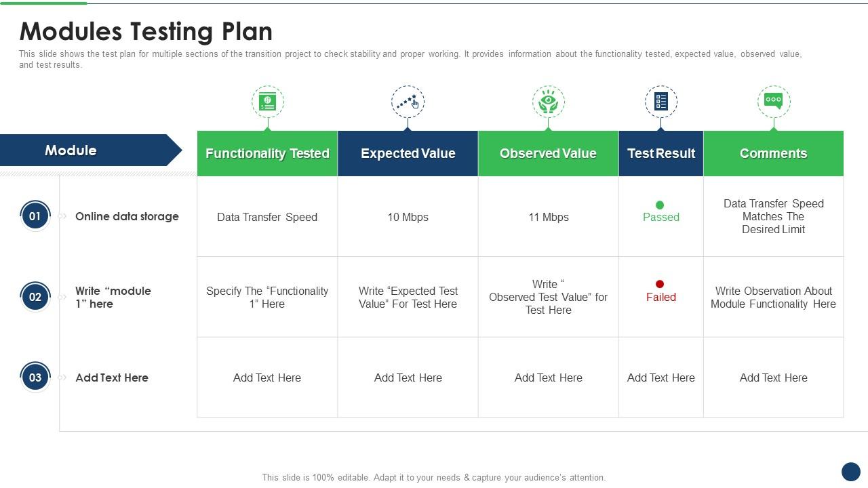The height and width of the screenshot is (488, 868).
Task: Click the Comments column header
Action: pos(773,154)
